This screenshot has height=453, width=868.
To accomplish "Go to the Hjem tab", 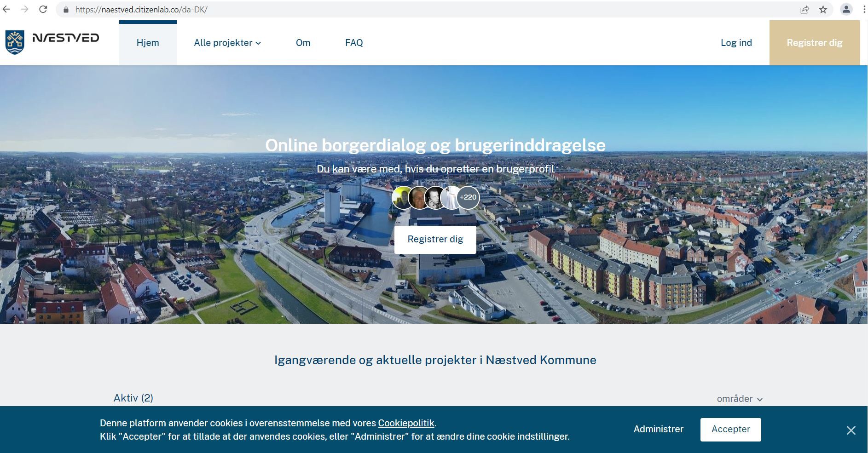I will pos(148,43).
